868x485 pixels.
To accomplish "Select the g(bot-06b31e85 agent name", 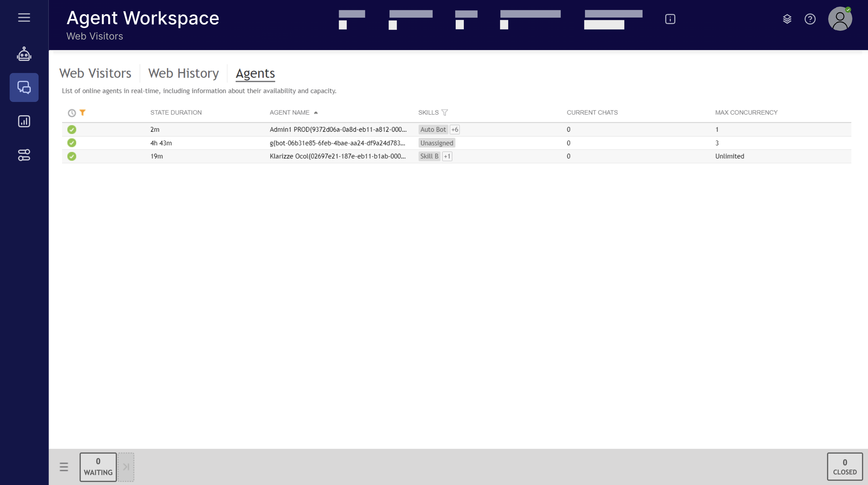I will coord(337,143).
